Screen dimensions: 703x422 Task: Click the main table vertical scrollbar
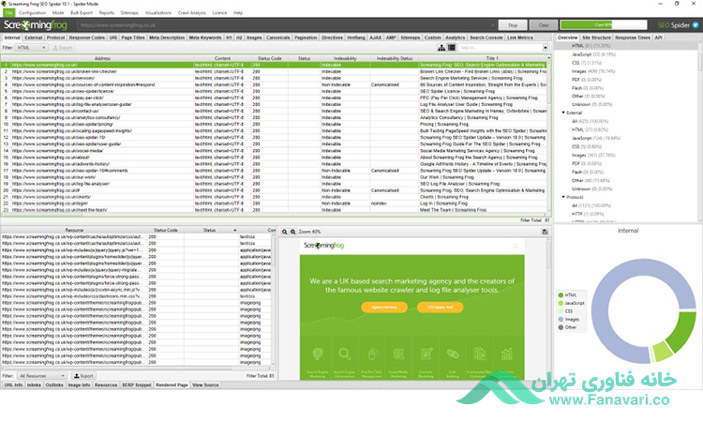pos(549,135)
